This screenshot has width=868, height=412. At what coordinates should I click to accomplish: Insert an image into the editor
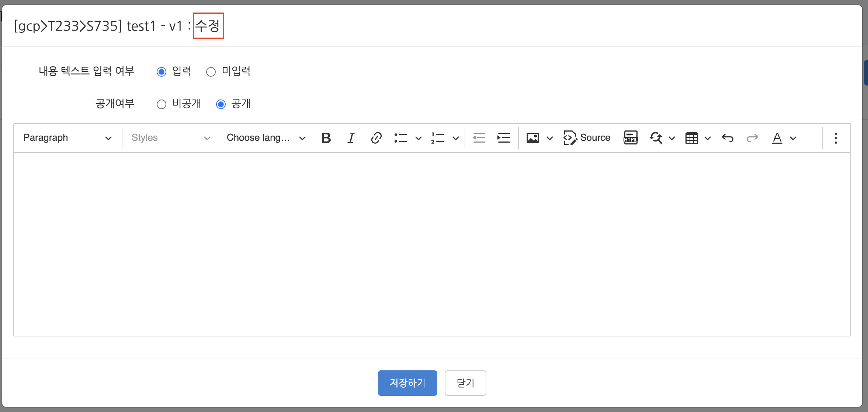pyautogui.click(x=533, y=138)
